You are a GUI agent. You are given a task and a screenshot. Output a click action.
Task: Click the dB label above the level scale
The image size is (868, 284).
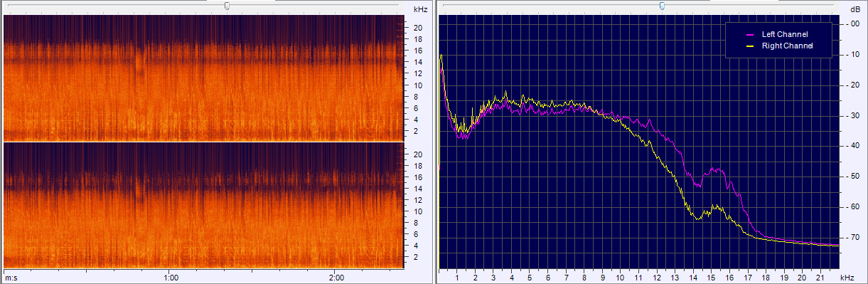(x=854, y=9)
